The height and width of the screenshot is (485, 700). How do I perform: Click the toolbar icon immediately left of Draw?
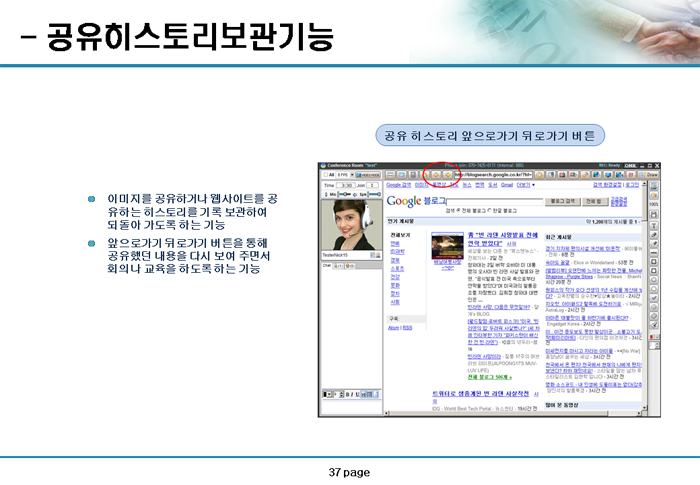tap(631, 175)
